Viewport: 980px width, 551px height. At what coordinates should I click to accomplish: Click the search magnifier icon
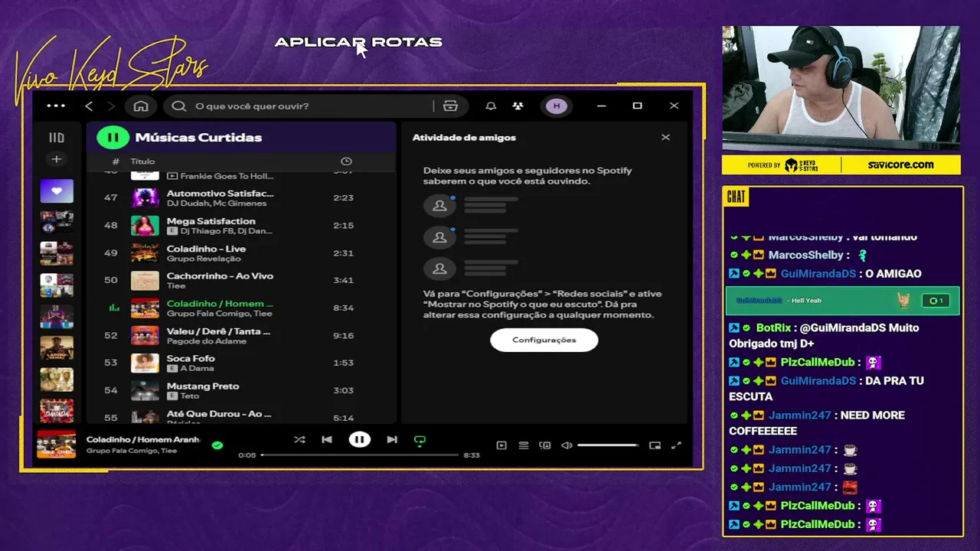click(179, 106)
